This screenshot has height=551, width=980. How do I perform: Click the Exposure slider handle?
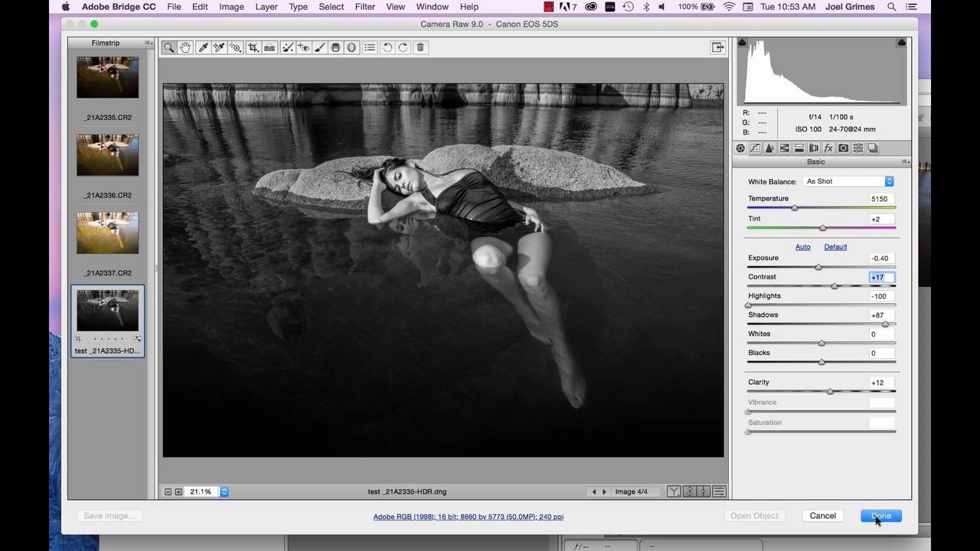point(818,267)
